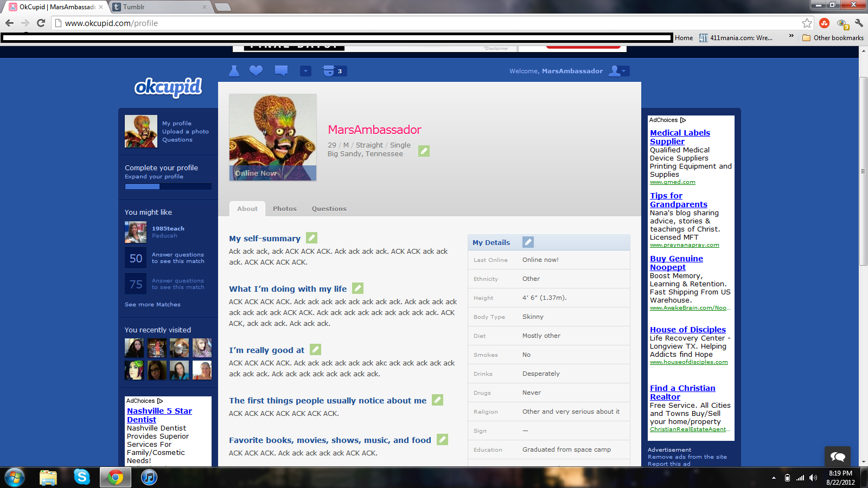Click the OkCupid logo
This screenshot has height=488, width=868.
coord(168,87)
